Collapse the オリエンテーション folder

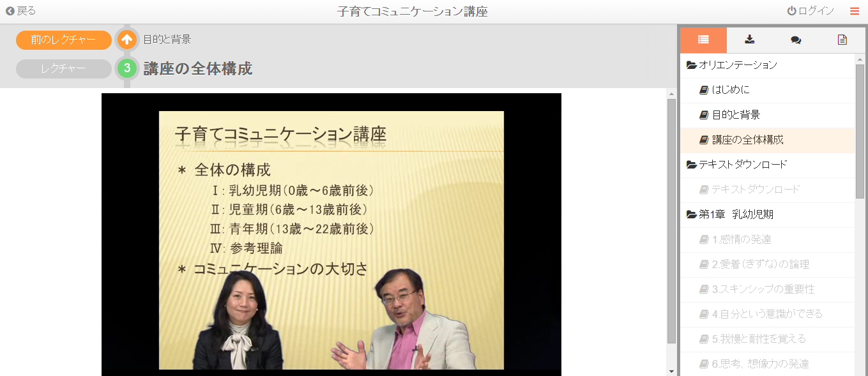(x=768, y=65)
